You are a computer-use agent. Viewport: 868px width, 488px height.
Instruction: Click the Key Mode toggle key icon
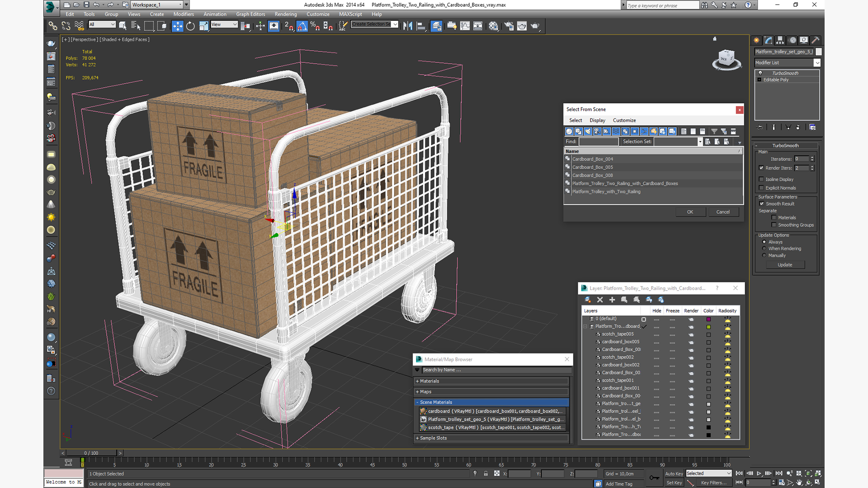(x=654, y=478)
